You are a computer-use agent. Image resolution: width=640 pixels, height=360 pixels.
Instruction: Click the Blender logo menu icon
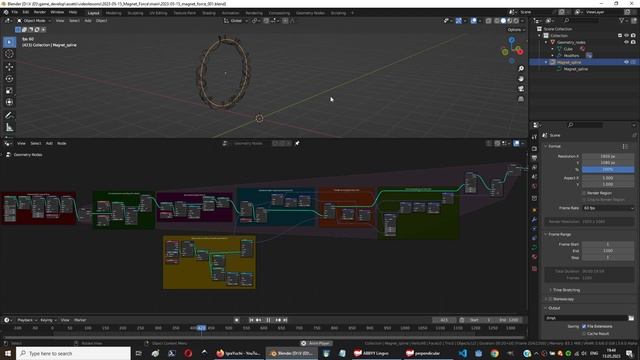[x=6, y=12]
